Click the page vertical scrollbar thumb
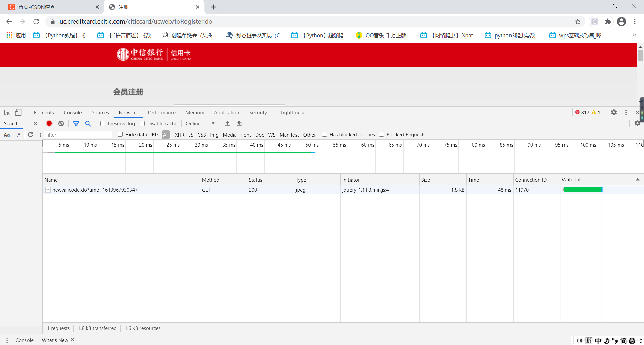Viewport: 644px width, 345px height. [x=640, y=56]
